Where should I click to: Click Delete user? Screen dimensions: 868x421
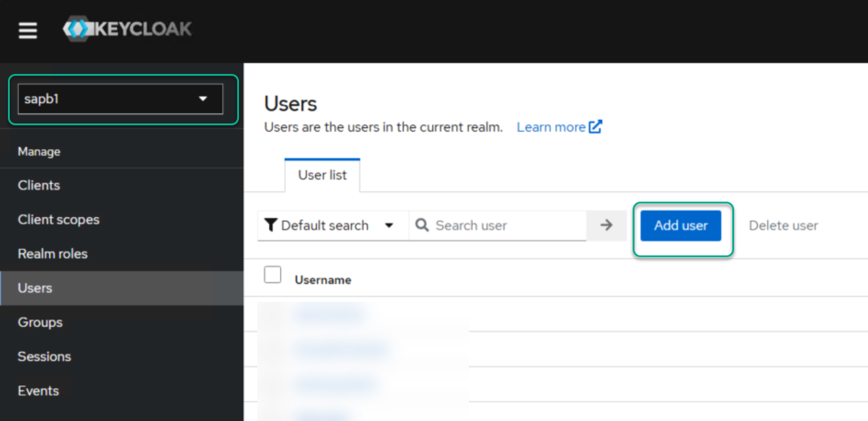pyautogui.click(x=783, y=225)
